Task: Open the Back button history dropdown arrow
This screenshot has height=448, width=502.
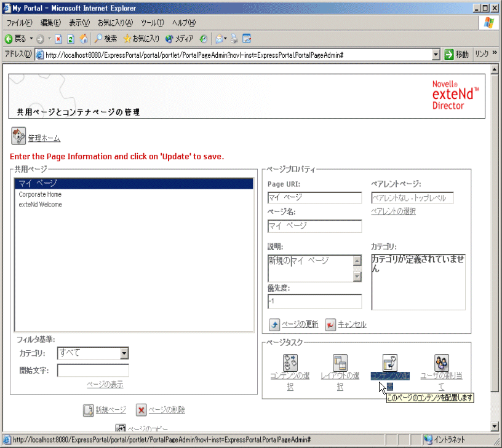Action: tap(31, 39)
